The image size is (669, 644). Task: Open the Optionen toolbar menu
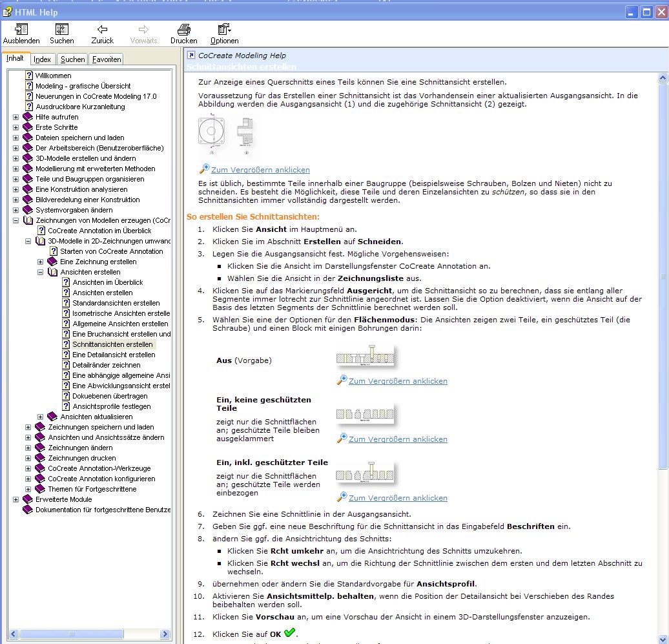pyautogui.click(x=225, y=30)
